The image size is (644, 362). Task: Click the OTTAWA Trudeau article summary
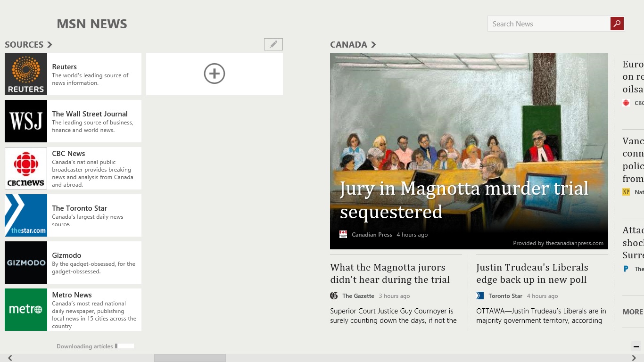pos(541,316)
